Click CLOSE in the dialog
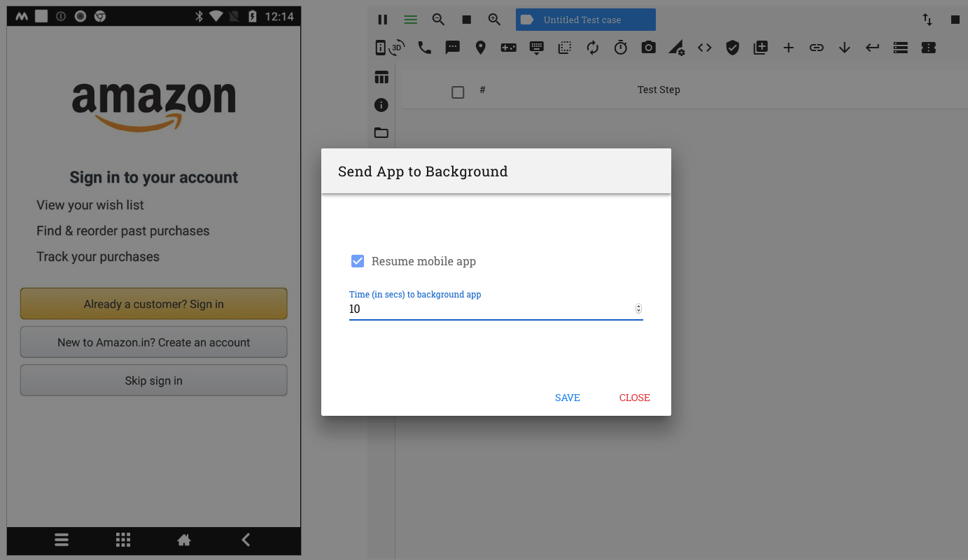 point(635,398)
